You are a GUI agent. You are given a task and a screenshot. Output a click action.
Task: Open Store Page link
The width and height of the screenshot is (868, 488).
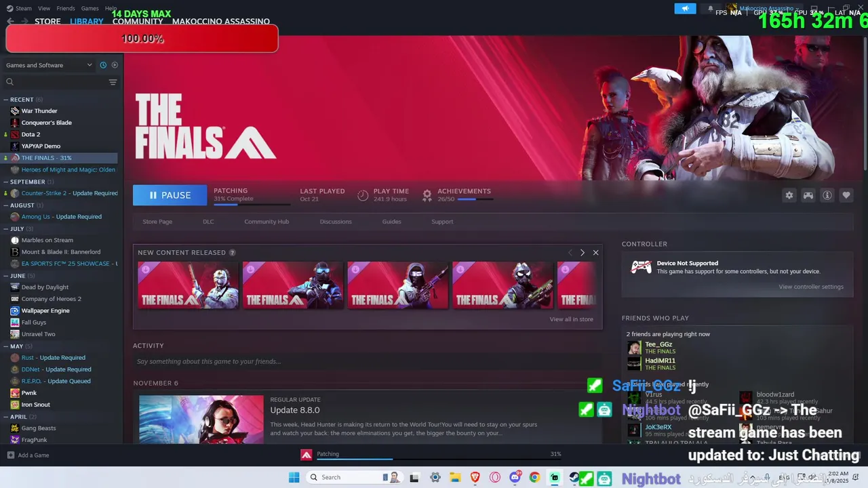[x=157, y=222]
